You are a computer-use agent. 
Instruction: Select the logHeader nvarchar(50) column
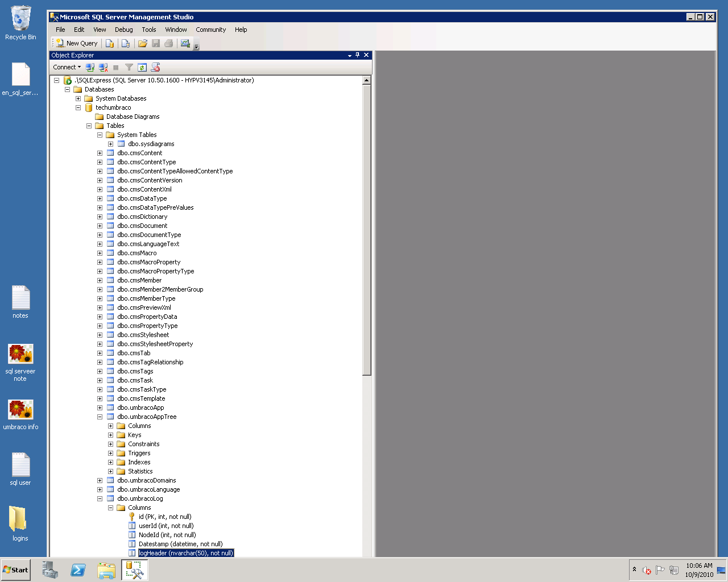pos(186,553)
